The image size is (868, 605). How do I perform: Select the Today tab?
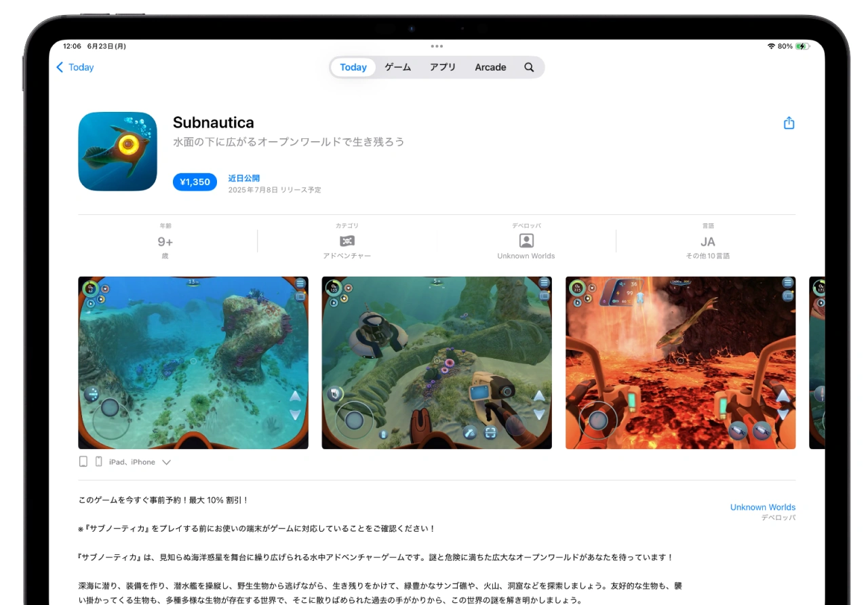[x=353, y=67]
